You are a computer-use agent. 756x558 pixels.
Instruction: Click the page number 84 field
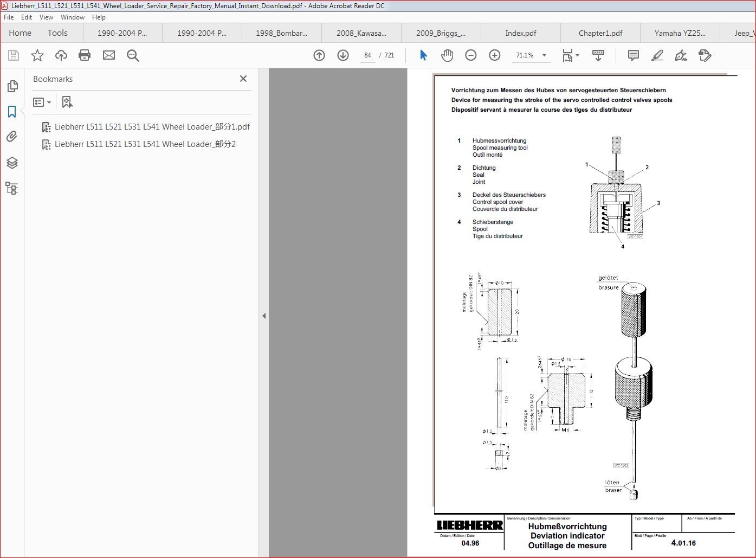point(367,55)
